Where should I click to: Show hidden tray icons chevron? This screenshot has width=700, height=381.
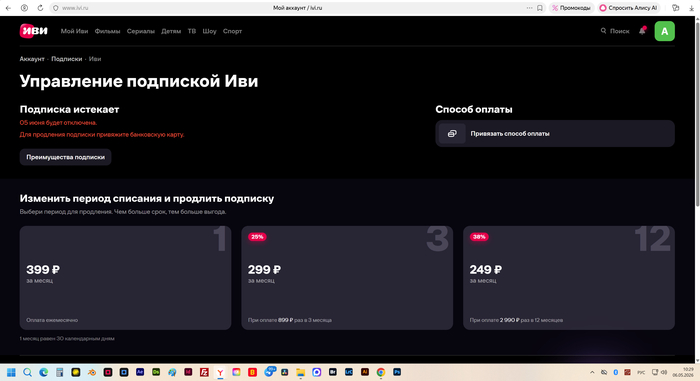(x=592, y=372)
